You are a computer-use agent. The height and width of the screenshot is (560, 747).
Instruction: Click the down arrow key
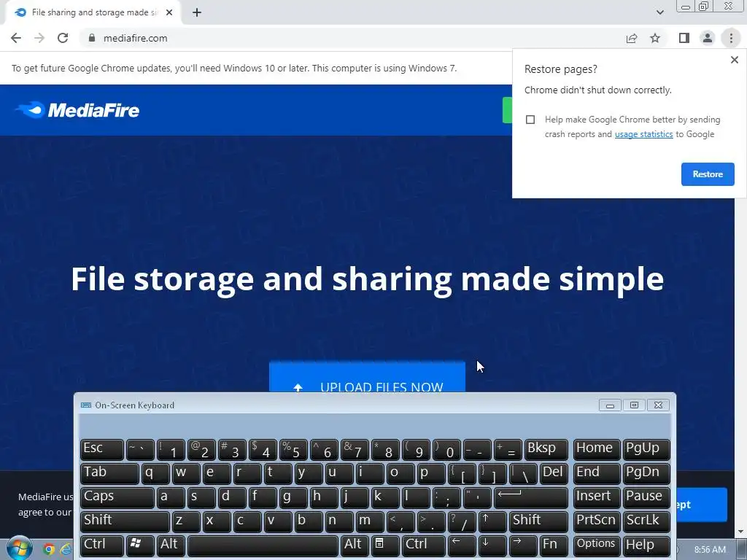(x=492, y=545)
